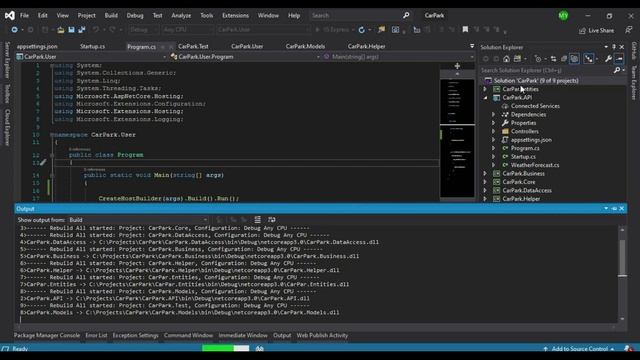
Task: Expand the Dependencies node
Action: (x=493, y=114)
